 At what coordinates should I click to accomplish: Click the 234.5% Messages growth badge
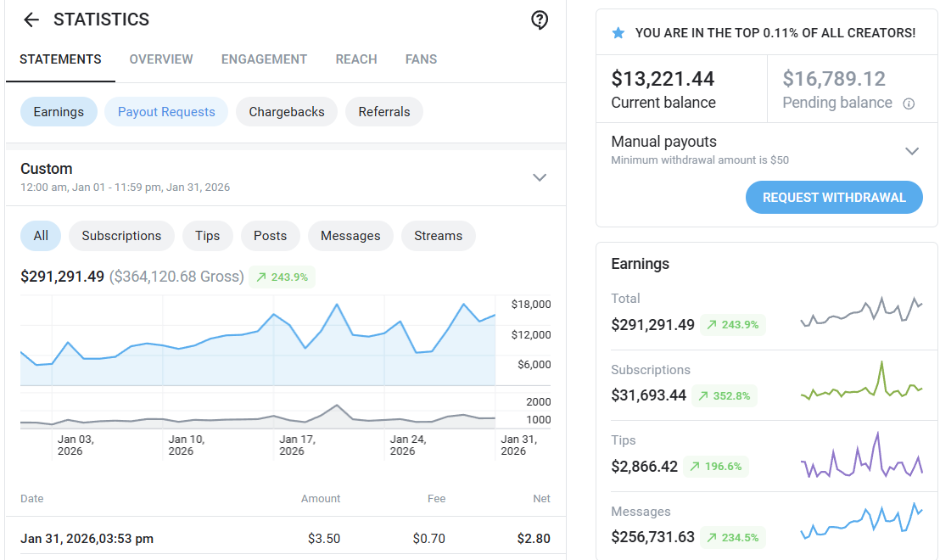point(733,538)
